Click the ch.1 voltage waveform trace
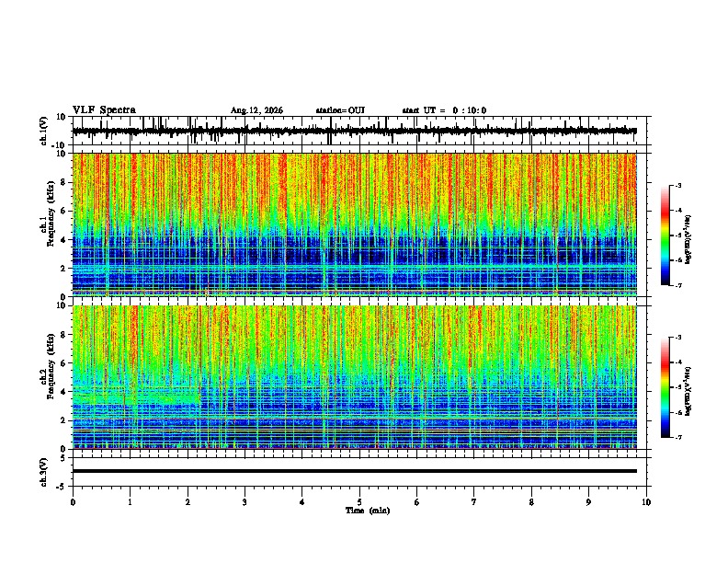The image size is (728, 563). click(x=354, y=131)
